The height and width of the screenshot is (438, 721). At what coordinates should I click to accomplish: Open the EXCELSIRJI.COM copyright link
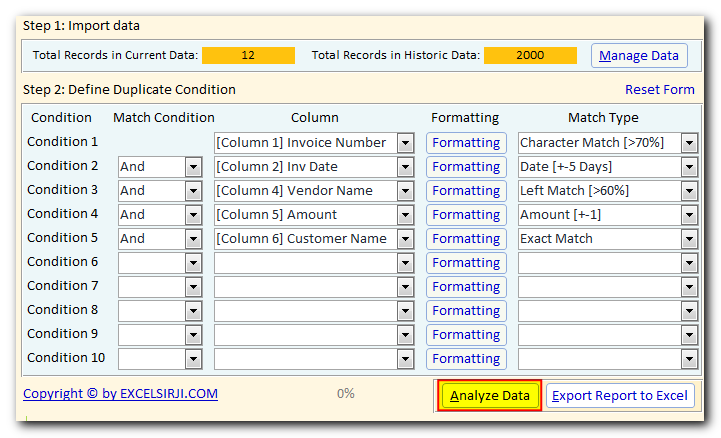click(120, 393)
